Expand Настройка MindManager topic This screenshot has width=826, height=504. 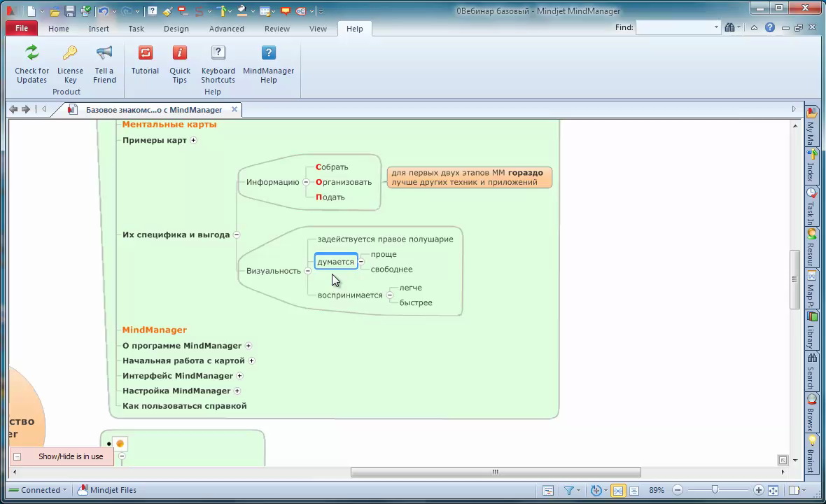[237, 391]
